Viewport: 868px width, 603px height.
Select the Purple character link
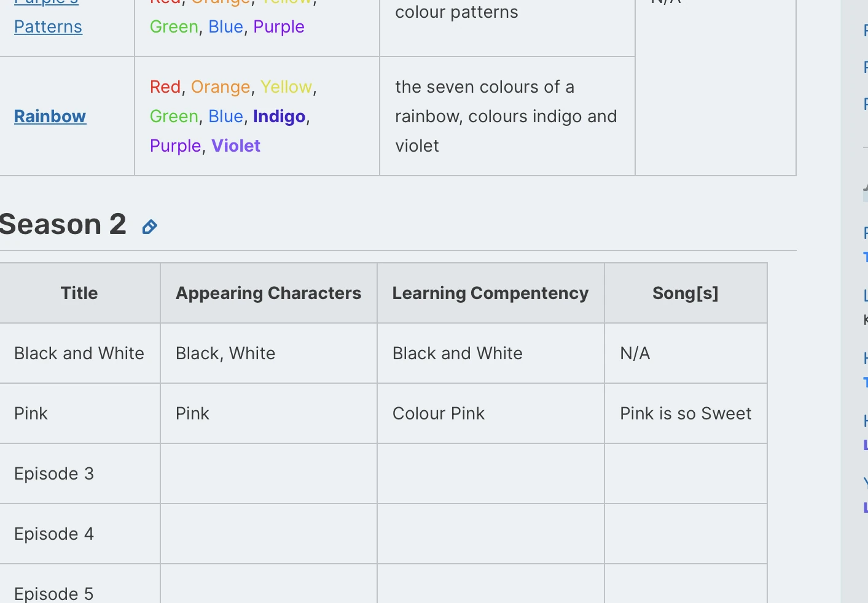(x=176, y=146)
